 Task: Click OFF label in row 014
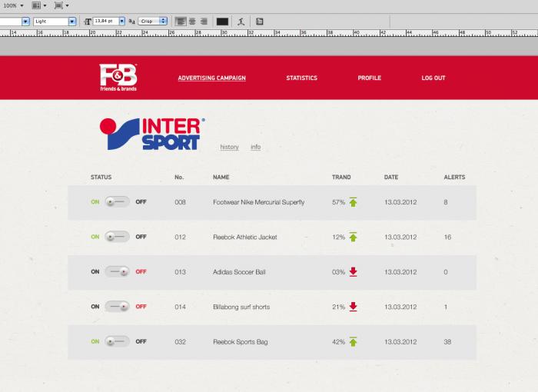(x=141, y=307)
